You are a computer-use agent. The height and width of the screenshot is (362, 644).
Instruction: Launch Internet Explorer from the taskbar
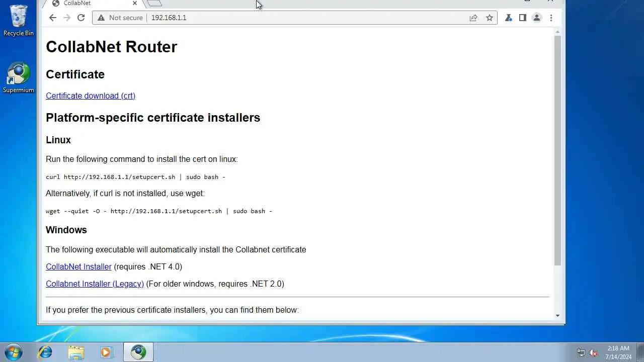coord(45,352)
